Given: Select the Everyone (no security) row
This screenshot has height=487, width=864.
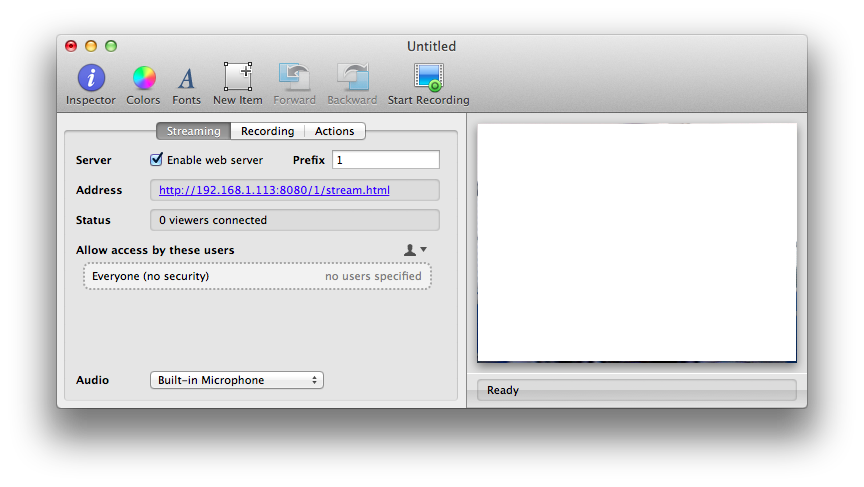Looking at the screenshot, I should (257, 276).
